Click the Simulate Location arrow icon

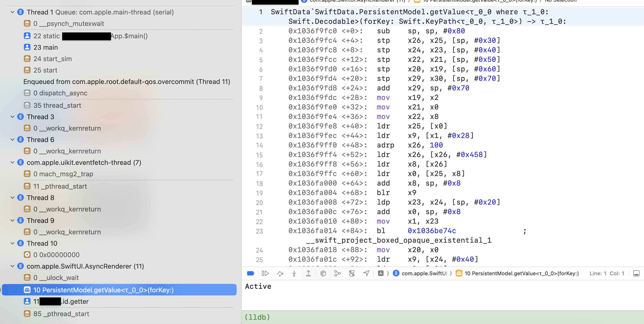pos(366,273)
